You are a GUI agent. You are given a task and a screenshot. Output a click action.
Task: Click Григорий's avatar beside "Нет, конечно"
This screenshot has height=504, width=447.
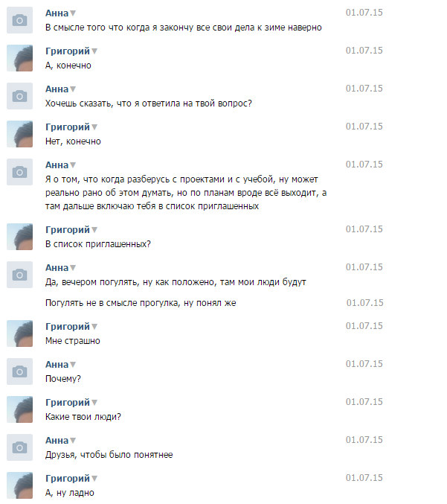click(x=19, y=134)
